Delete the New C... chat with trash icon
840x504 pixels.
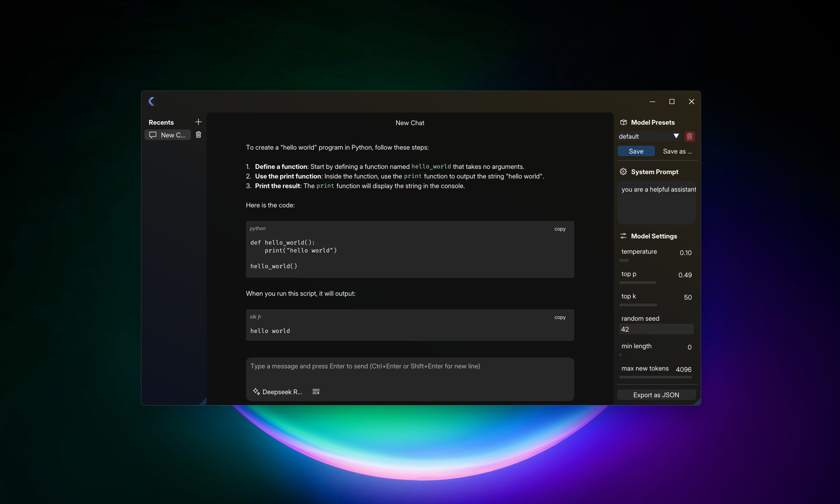pos(198,135)
